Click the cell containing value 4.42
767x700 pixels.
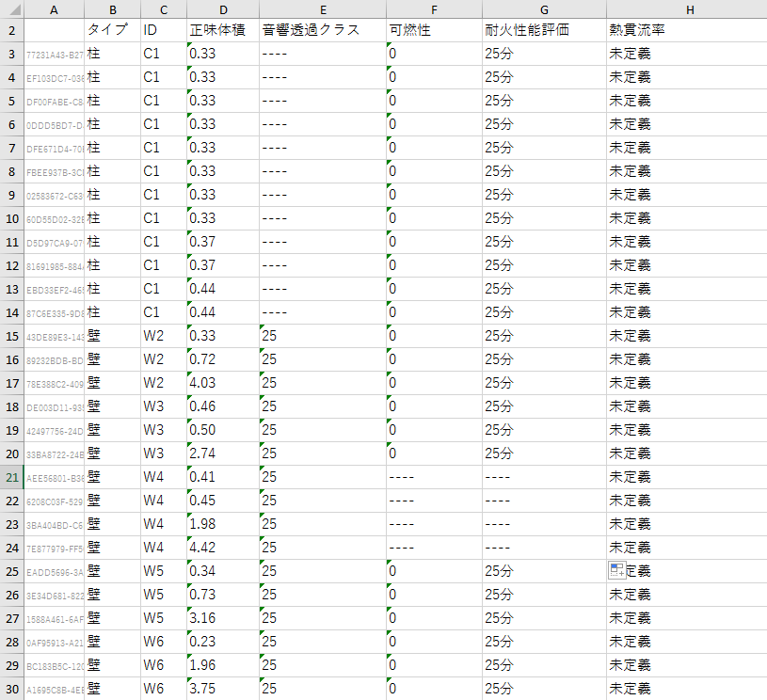click(223, 547)
